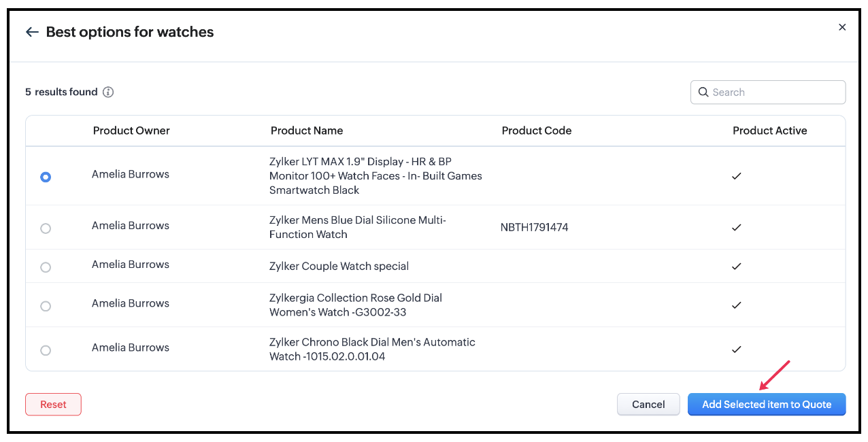868x442 pixels.
Task: Click the Reset button
Action: pyautogui.click(x=53, y=404)
